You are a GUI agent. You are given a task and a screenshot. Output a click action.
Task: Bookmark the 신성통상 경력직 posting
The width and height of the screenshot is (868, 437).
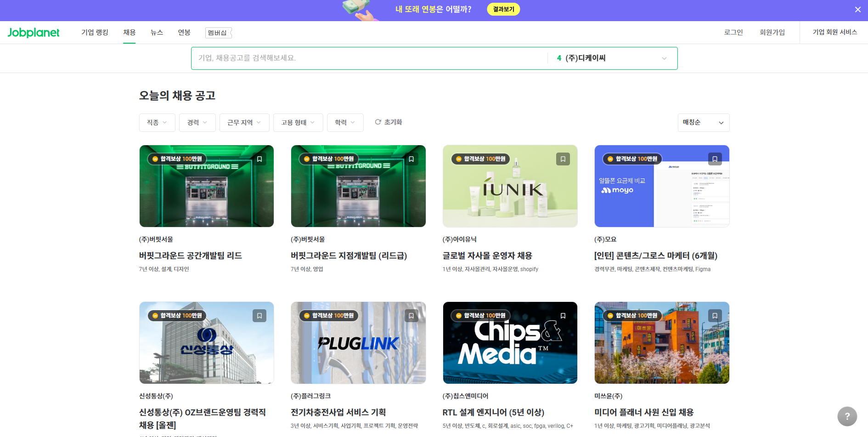[x=259, y=316]
